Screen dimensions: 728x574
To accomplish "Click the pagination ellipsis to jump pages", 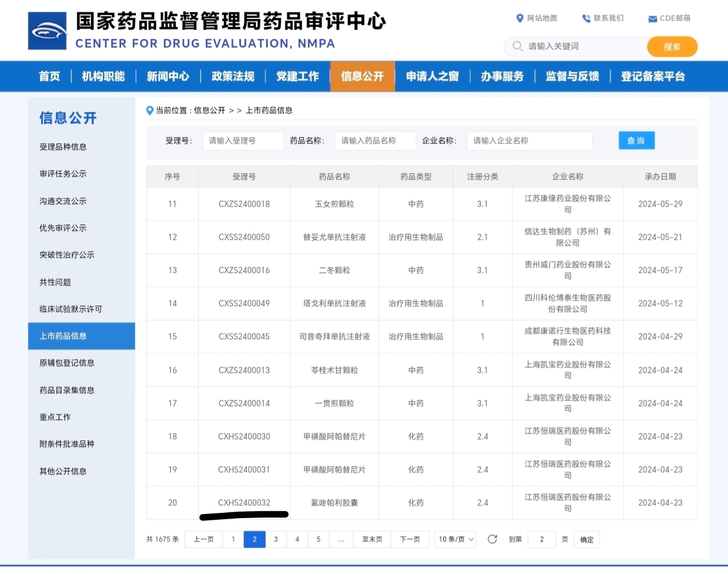I will 341,539.
